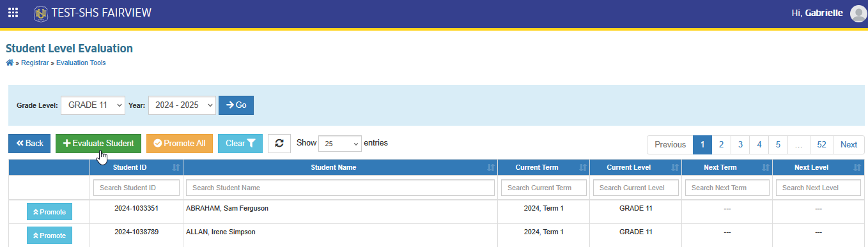Sort by Current Level column arrows
This screenshot has width=868, height=247.
(x=674, y=168)
